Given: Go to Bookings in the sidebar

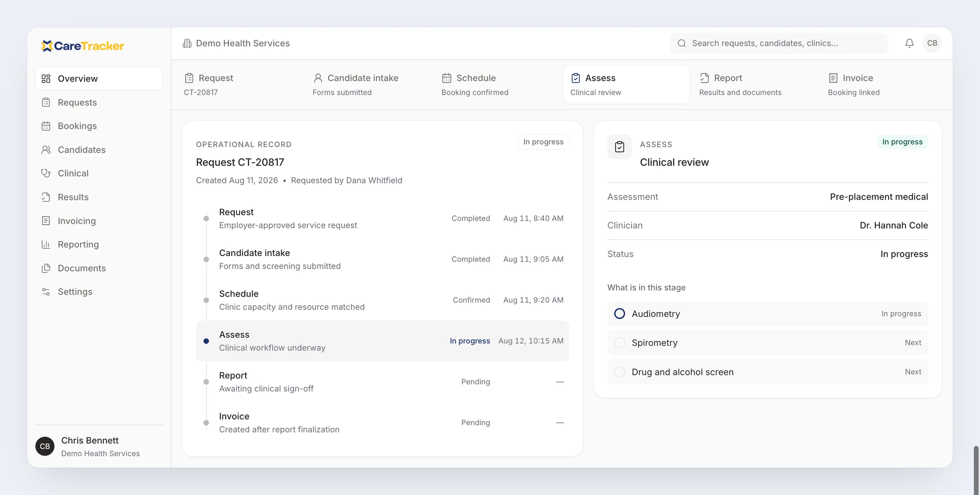Looking at the screenshot, I should (x=99, y=126).
